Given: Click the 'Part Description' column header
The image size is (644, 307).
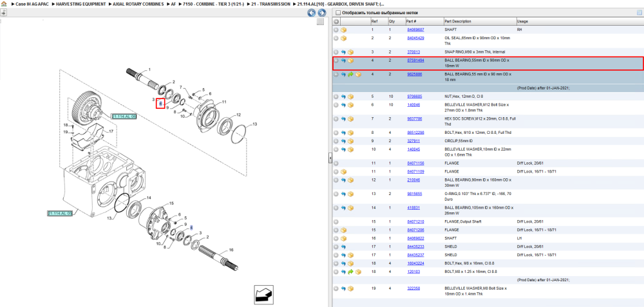Looking at the screenshot, I should click(457, 21).
